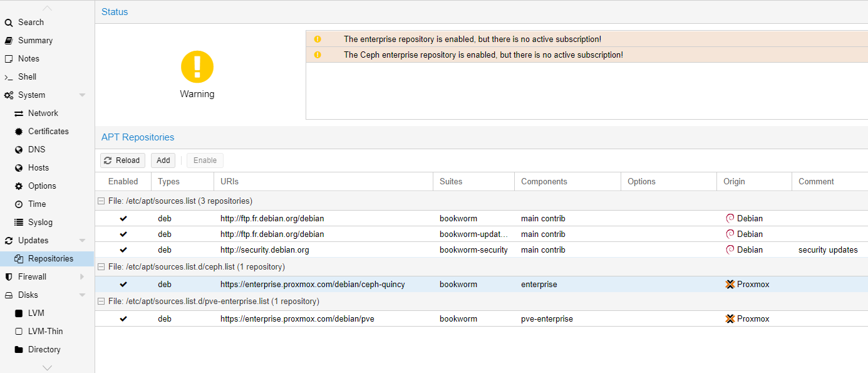Click enabled checkmark for pve-enterprise repository

[123, 319]
